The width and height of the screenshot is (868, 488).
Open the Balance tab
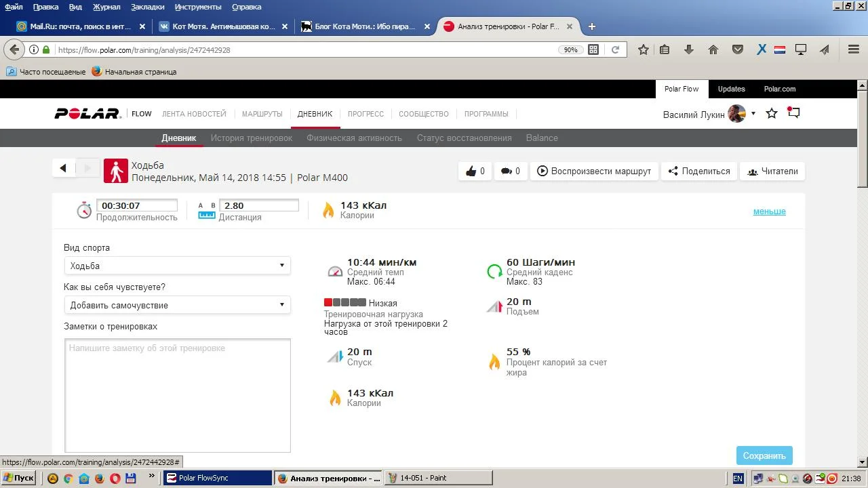click(542, 138)
